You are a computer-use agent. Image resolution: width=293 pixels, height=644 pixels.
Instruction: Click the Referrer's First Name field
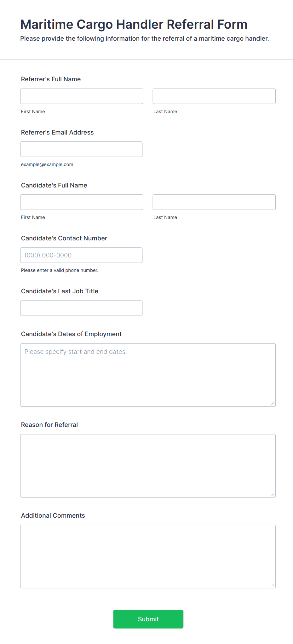coord(82,96)
